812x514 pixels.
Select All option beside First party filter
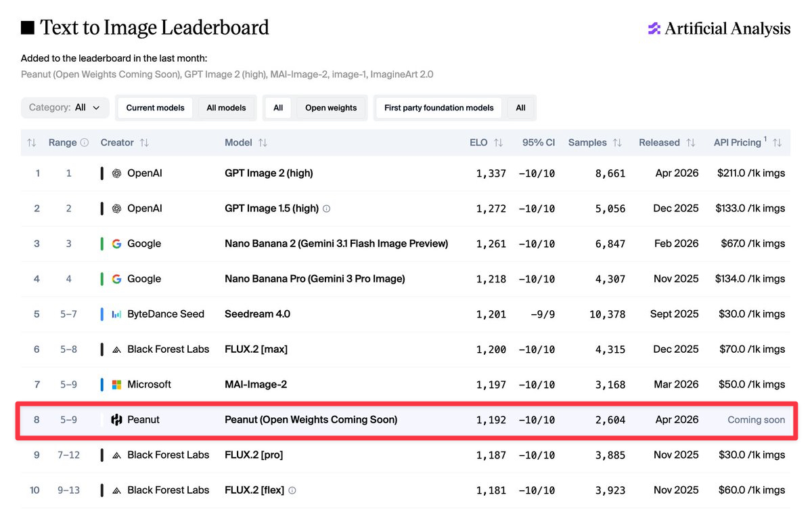(x=520, y=108)
